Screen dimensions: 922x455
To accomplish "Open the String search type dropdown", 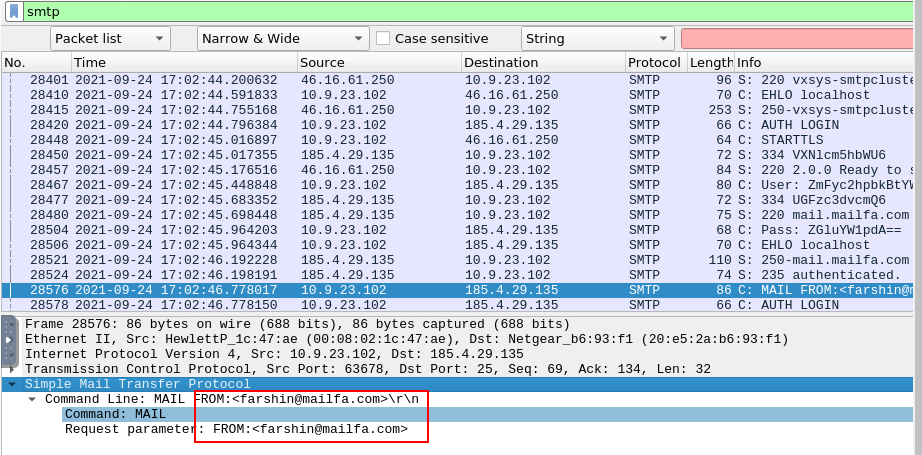I will pyautogui.click(x=597, y=39).
